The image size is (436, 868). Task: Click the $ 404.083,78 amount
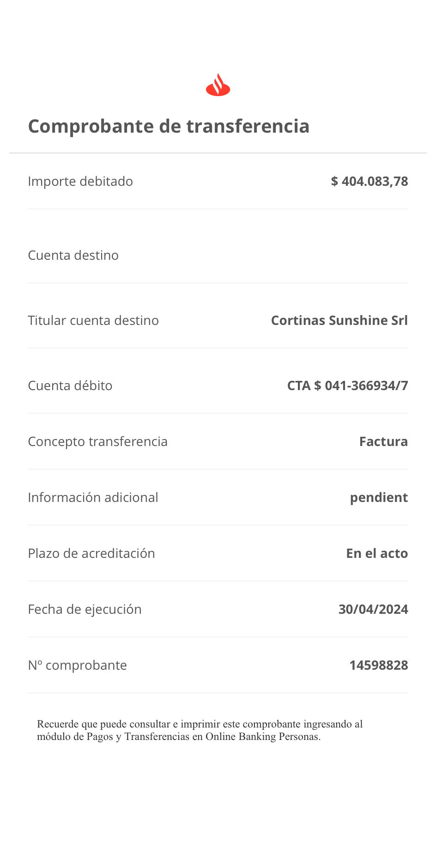369,181
